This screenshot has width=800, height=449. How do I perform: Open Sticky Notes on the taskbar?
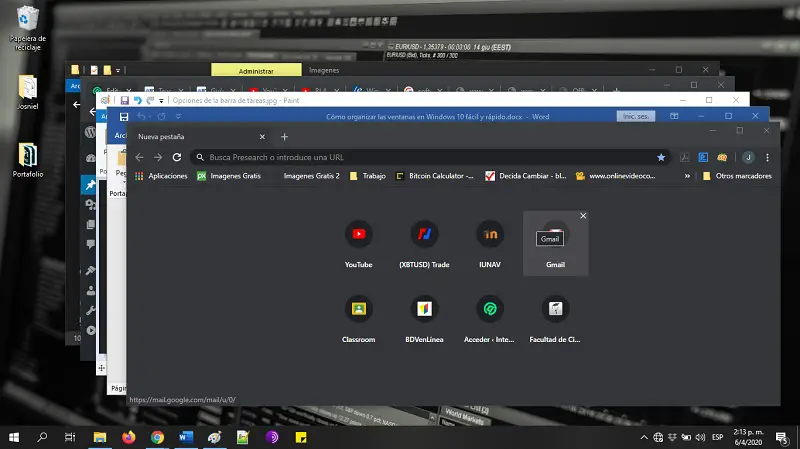[301, 437]
